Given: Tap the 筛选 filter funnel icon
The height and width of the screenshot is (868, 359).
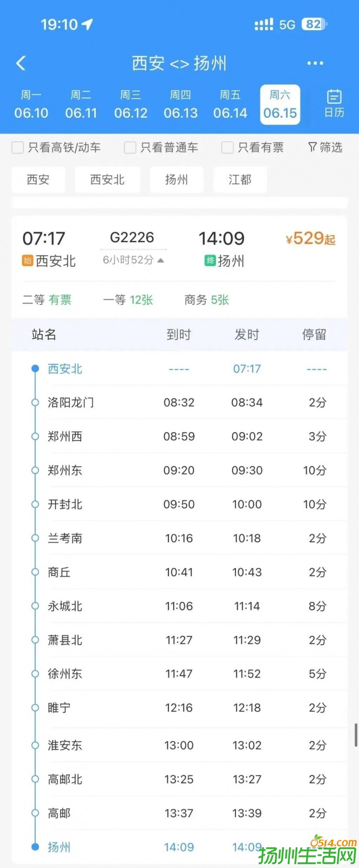Looking at the screenshot, I should click(312, 147).
